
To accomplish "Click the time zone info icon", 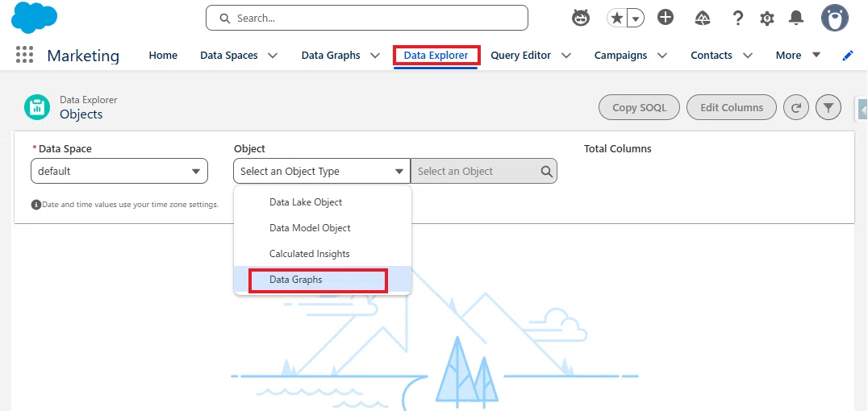I will coord(36,205).
